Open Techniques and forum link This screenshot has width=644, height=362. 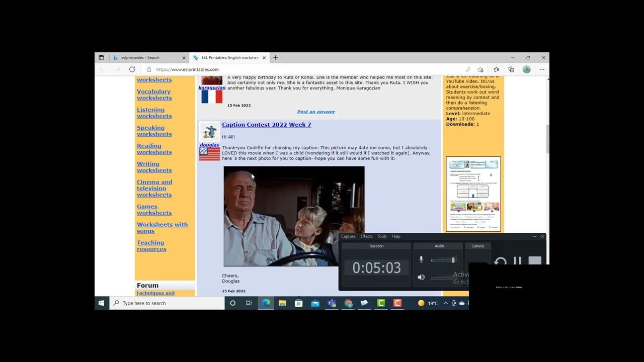pos(155,293)
